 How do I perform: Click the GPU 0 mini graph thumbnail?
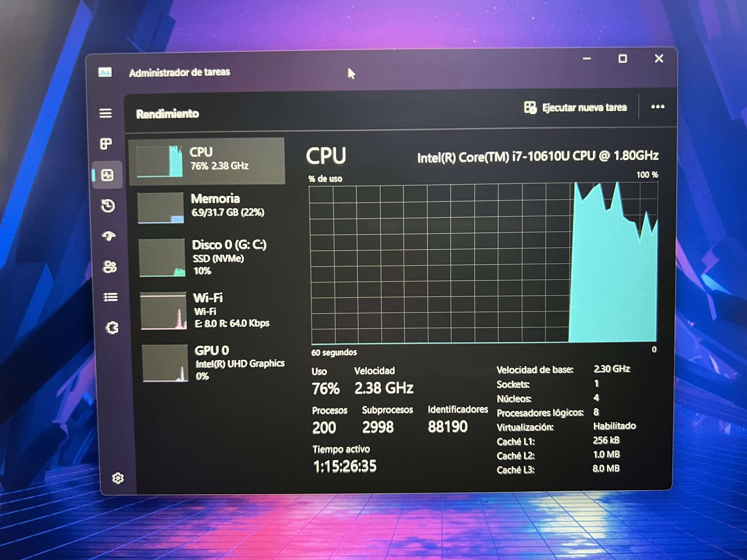point(165,363)
